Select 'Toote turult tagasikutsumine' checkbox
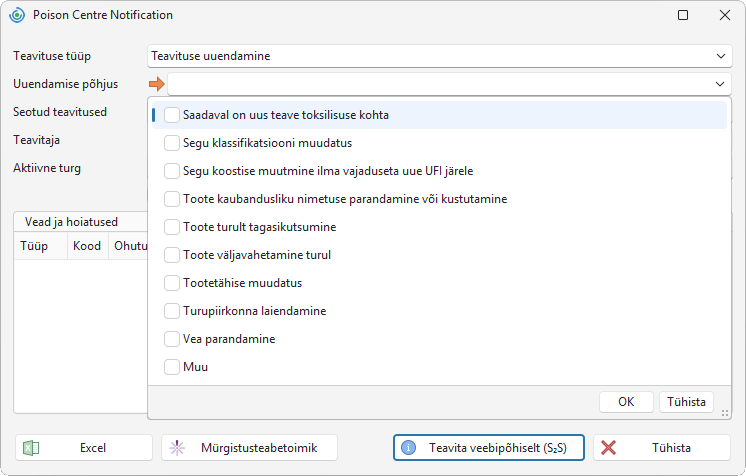 coord(172,227)
